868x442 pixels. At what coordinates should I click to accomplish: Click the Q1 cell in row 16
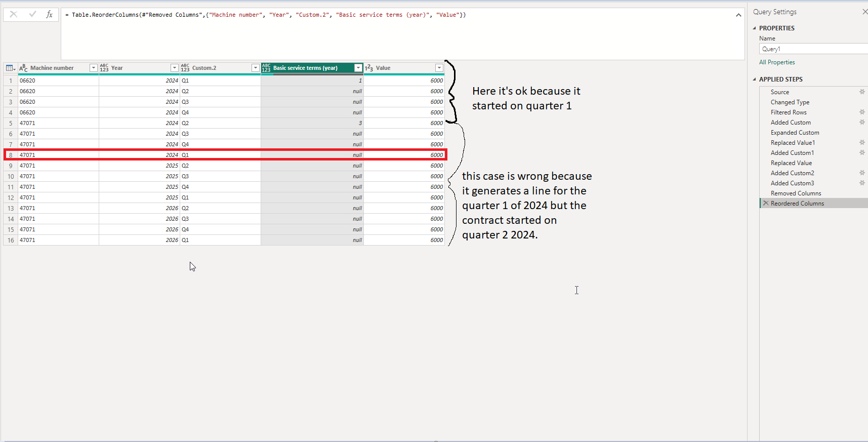(220, 240)
